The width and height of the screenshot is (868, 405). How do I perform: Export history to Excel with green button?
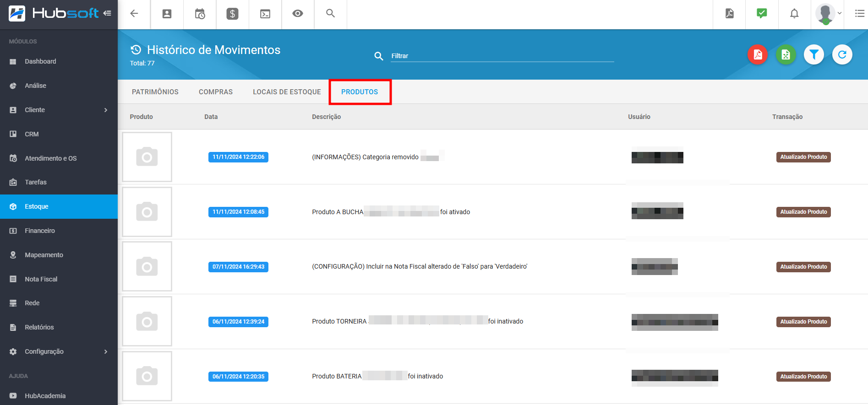[786, 55]
